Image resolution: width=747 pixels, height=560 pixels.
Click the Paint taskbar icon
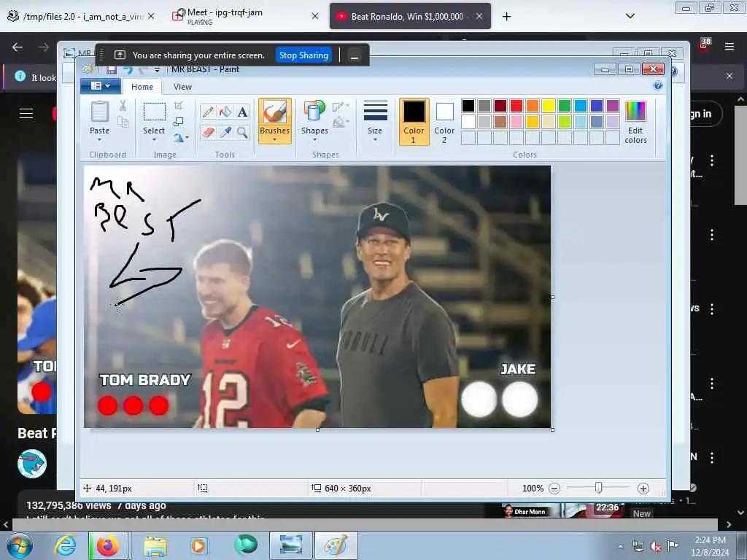point(336,545)
